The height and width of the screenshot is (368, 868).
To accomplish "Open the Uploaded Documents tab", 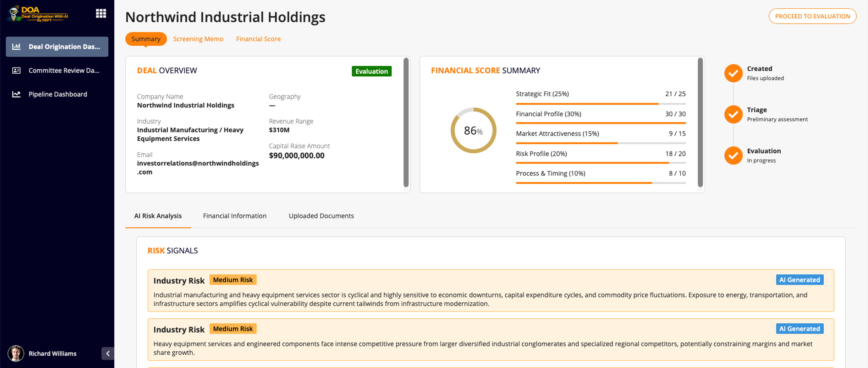I will (x=321, y=216).
